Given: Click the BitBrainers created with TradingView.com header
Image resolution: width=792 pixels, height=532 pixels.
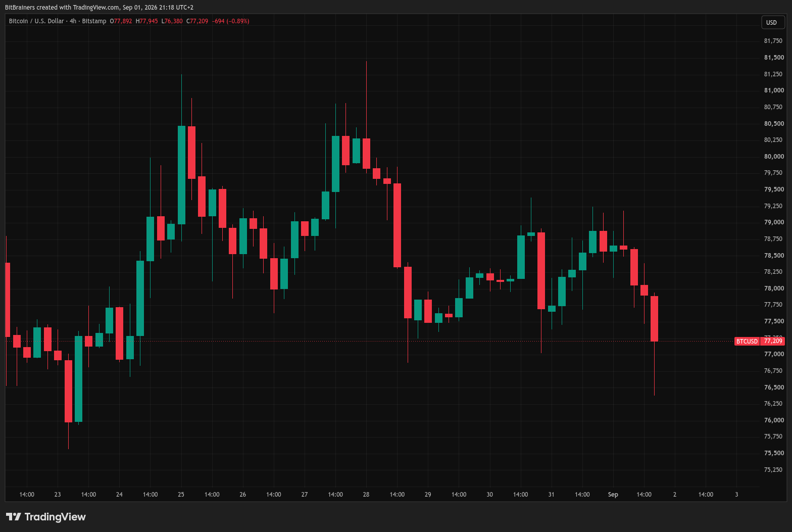Looking at the screenshot, I should (99, 8).
